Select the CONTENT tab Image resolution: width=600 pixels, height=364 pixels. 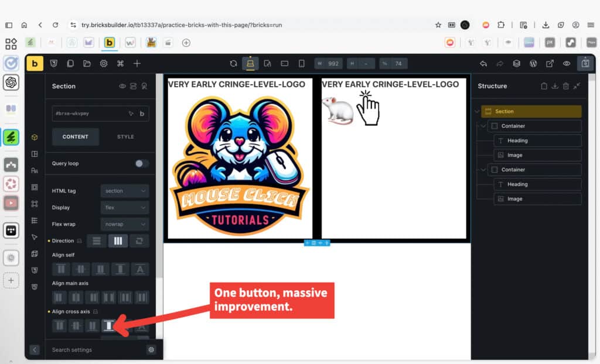point(76,137)
